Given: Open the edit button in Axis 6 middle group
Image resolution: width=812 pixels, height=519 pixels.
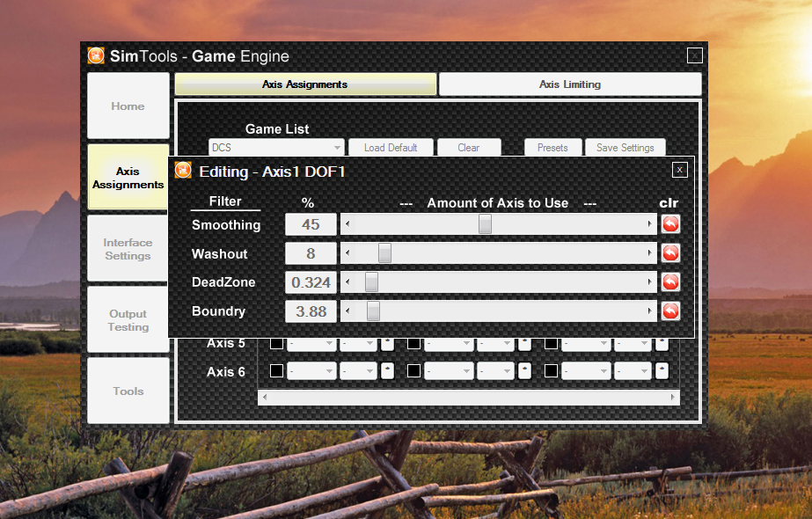Looking at the screenshot, I should click(x=524, y=371).
